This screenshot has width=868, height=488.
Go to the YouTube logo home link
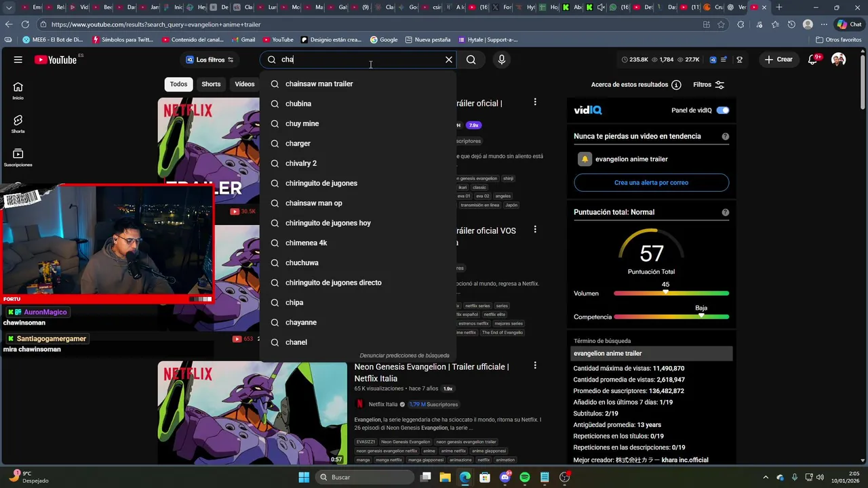[x=56, y=60]
